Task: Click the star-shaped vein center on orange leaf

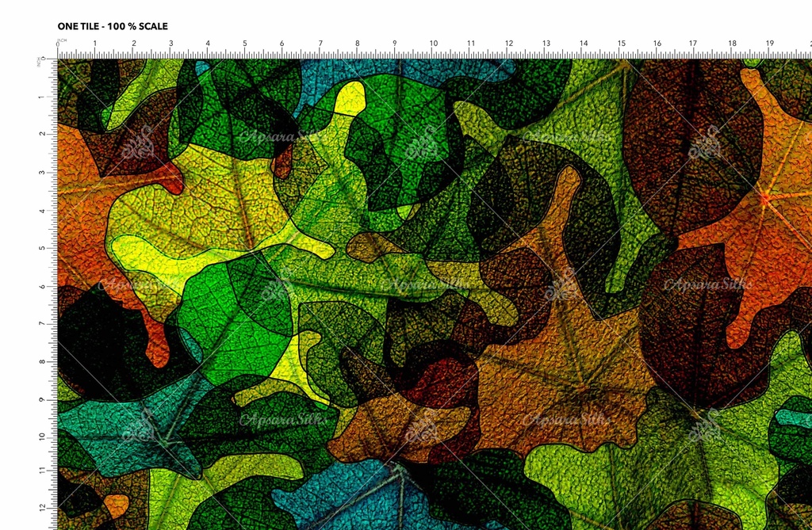Action: (766, 199)
